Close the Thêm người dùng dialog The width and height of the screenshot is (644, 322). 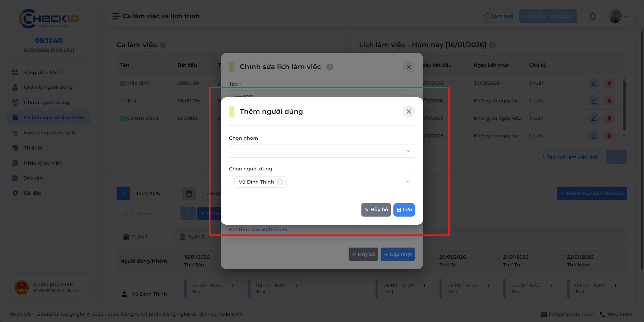[409, 111]
